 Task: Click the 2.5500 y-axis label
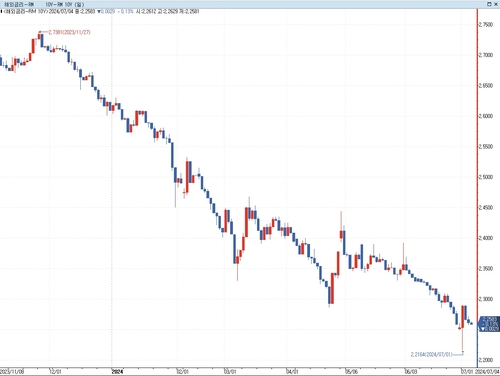click(486, 147)
